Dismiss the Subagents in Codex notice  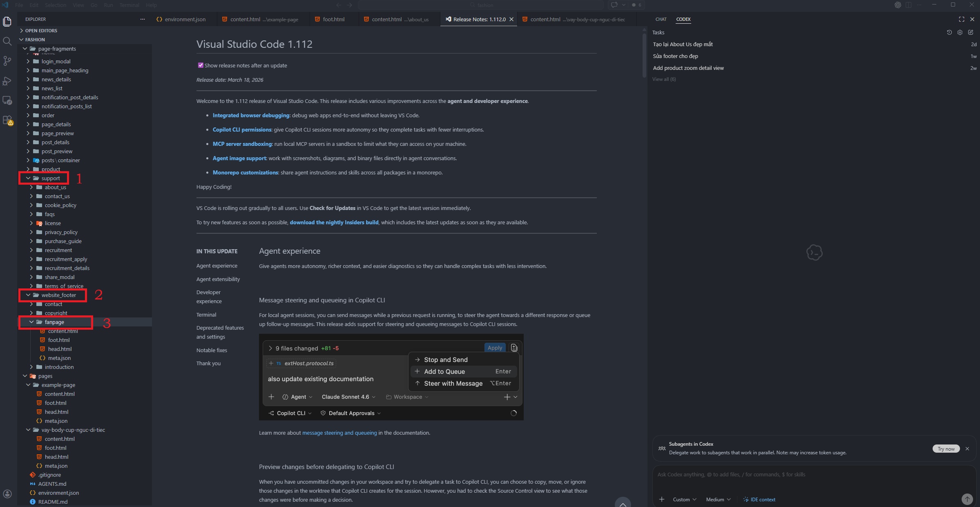click(x=967, y=449)
